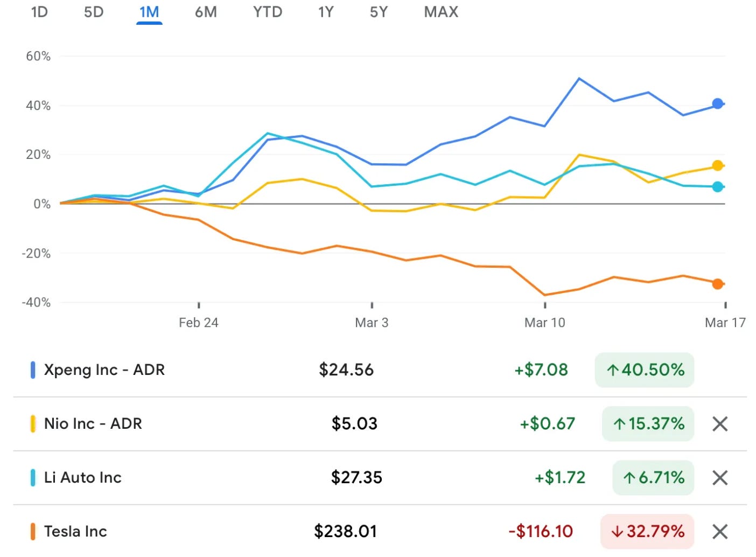Select the 5D time range tab
The image size is (756, 557).
tap(94, 12)
